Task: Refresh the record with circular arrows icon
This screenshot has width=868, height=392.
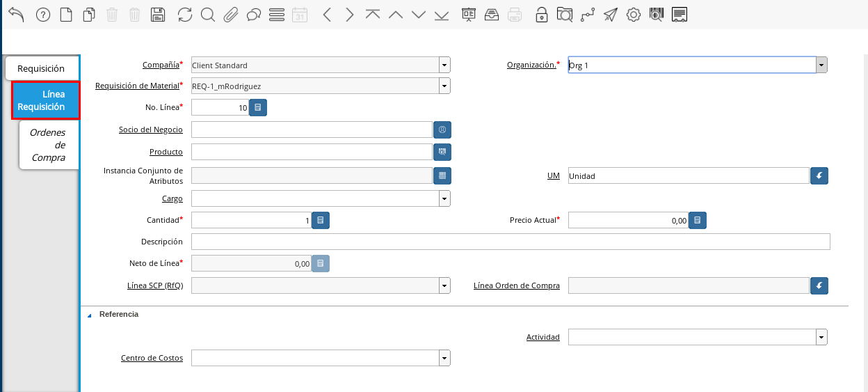Action: pos(184,15)
